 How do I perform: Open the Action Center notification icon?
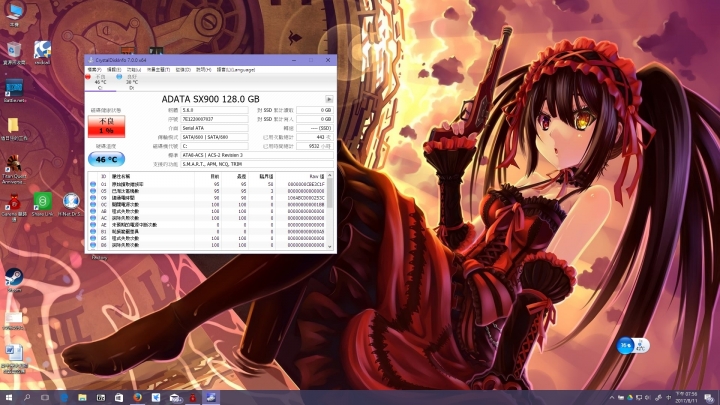coord(709,398)
